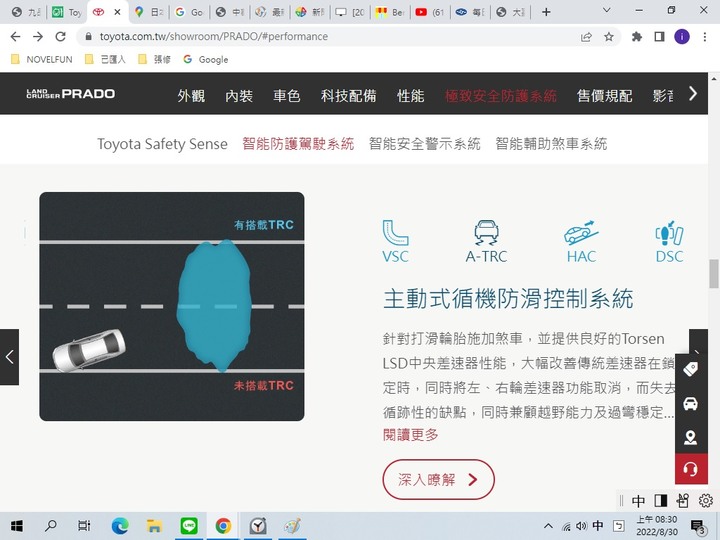This screenshot has height=540, width=720.
Task: Select the VSC safety feature icon
Action: [x=395, y=241]
